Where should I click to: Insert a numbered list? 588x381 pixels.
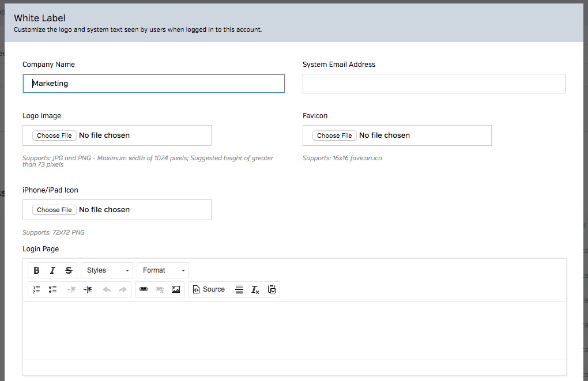(37, 289)
